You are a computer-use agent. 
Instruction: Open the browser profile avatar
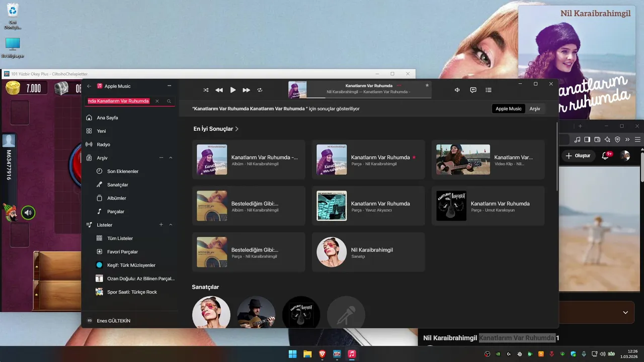click(625, 155)
